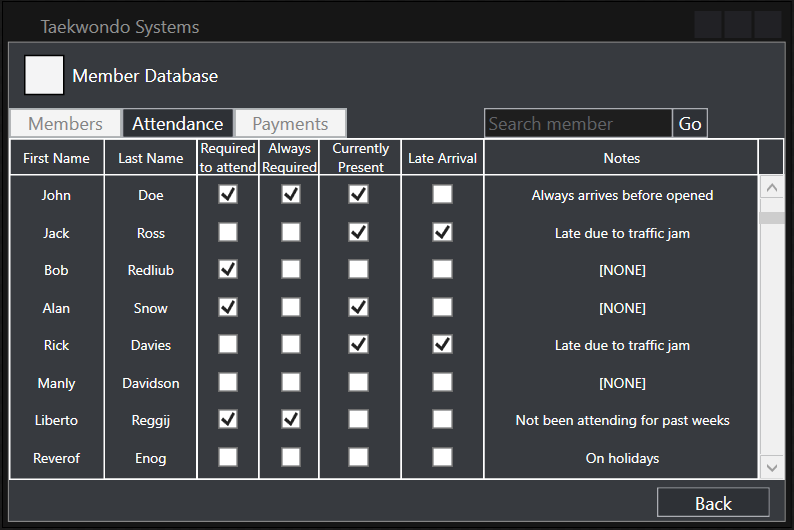Uncheck Always Required for Liberto Reggij
The width and height of the screenshot is (794, 530).
(290, 420)
